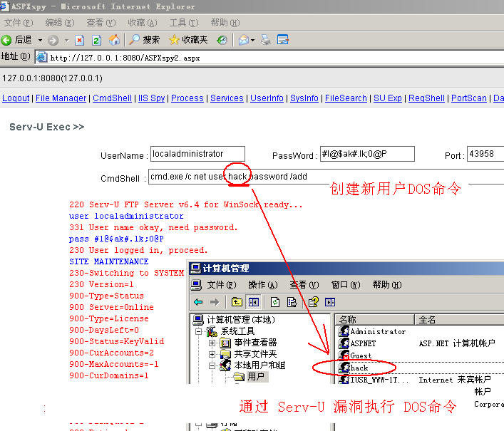Open the IE 帮助(H) menu
The width and height of the screenshot is (504, 431).
click(x=225, y=23)
